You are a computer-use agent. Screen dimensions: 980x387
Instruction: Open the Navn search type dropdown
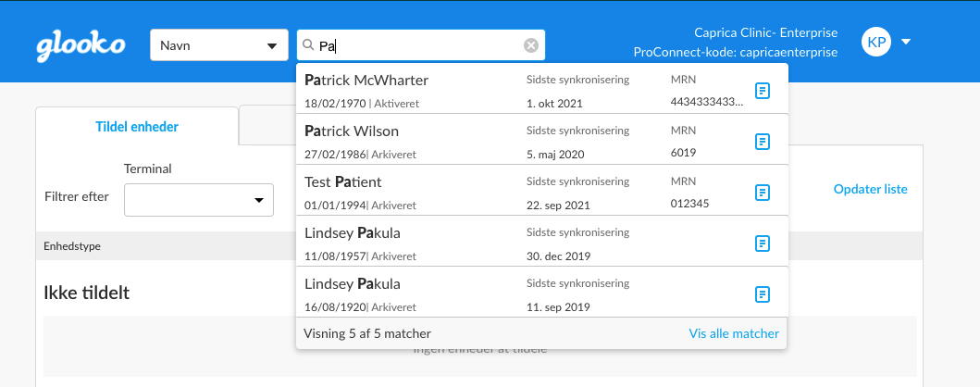[x=218, y=45]
